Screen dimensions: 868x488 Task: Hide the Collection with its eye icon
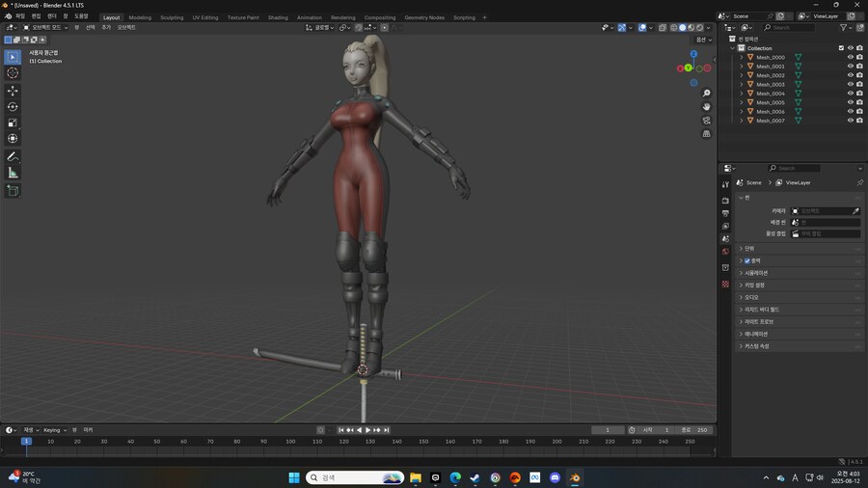tap(851, 48)
